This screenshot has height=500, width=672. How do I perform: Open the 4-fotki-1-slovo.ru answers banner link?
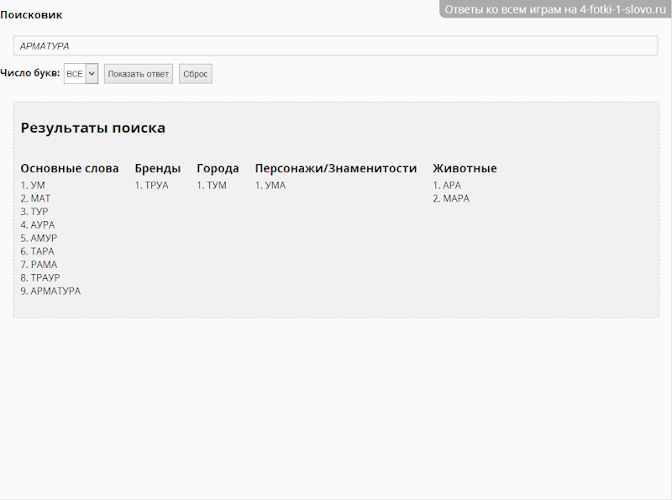click(555, 9)
